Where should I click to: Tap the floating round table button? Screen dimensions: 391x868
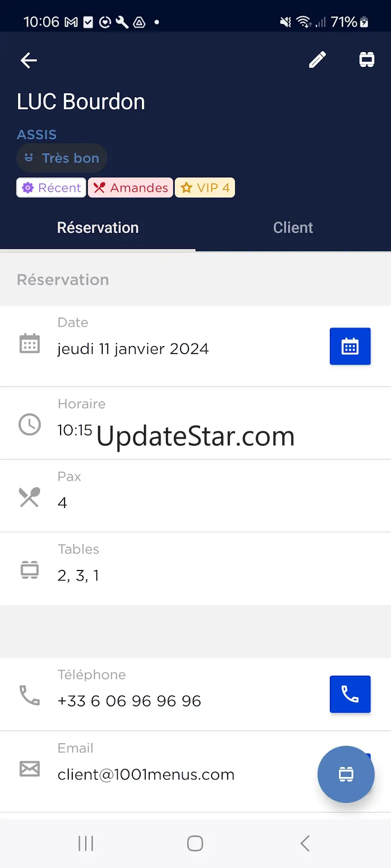click(x=346, y=774)
